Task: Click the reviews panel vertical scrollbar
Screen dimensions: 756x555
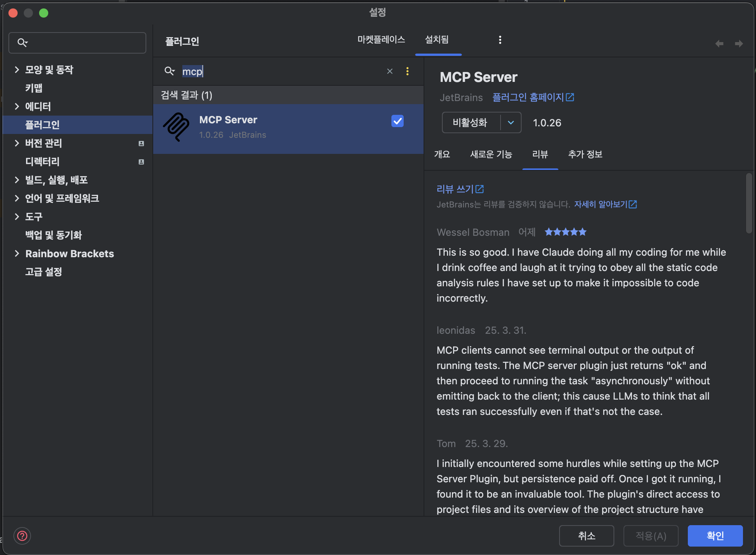Action: tap(749, 203)
